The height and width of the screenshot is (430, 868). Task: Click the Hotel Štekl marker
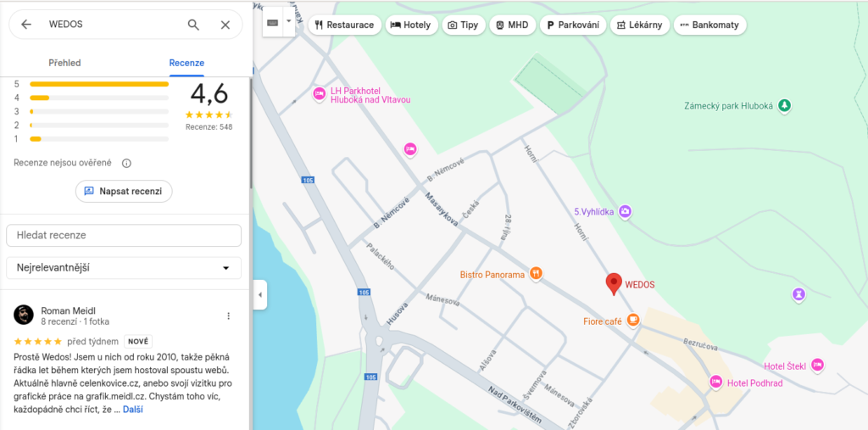coord(817,365)
